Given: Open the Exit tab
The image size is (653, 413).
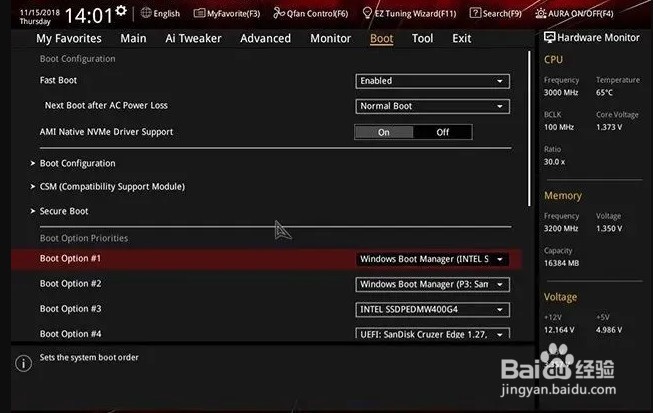Looking at the screenshot, I should click(x=461, y=38).
